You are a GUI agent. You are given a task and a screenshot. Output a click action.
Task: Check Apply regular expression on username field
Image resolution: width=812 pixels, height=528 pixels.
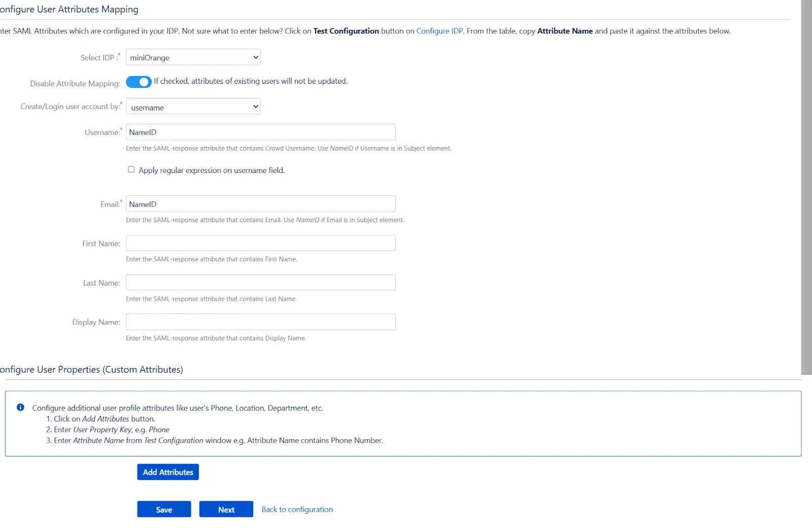tap(131, 169)
